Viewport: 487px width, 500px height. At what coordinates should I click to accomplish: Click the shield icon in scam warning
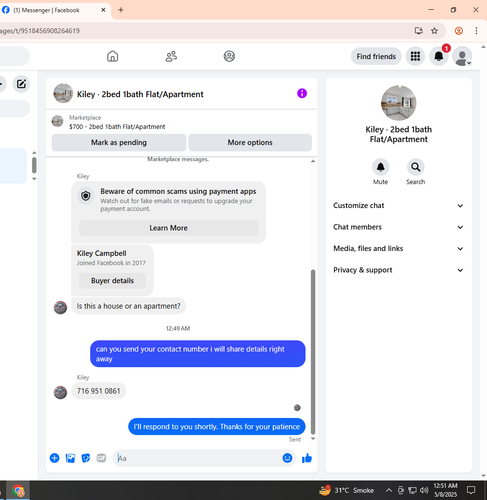coord(86,196)
